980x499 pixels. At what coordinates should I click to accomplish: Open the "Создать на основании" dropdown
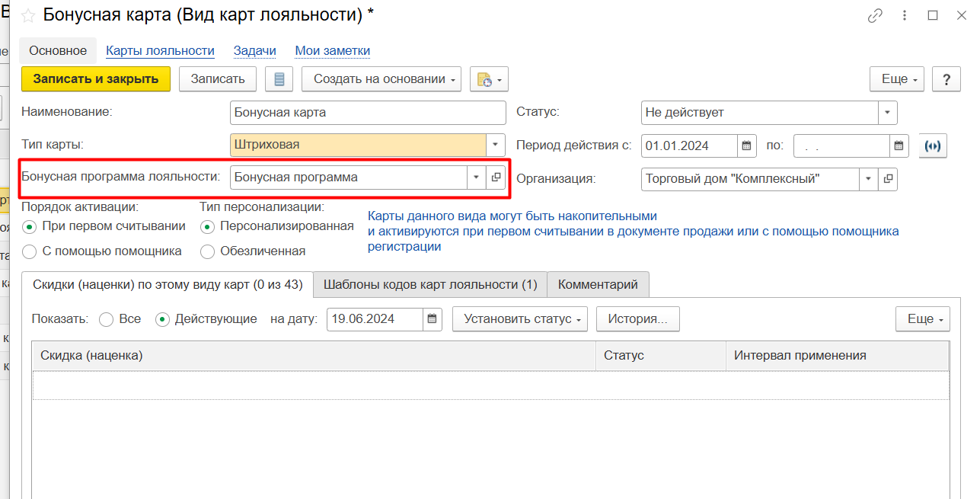coord(381,79)
